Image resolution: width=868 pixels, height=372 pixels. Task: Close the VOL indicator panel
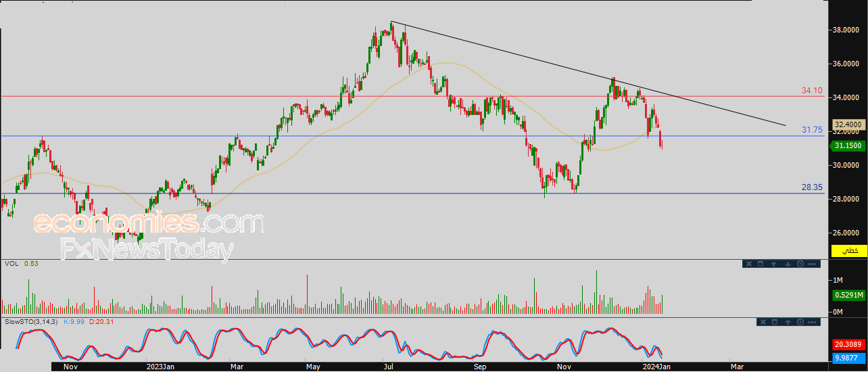click(749, 264)
